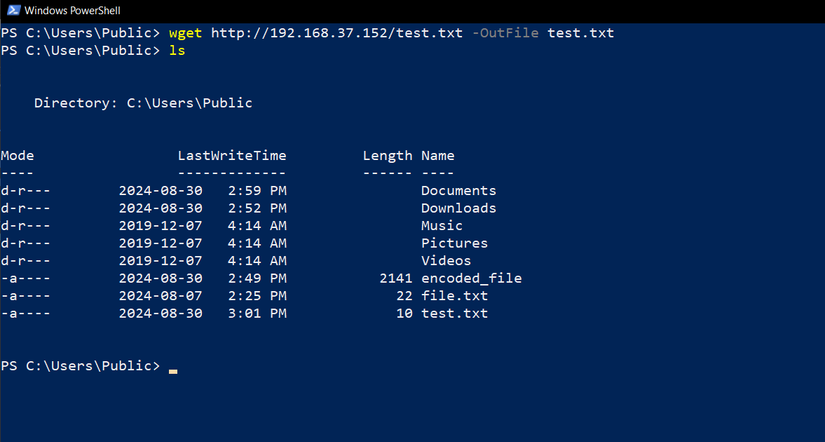The width and height of the screenshot is (825, 442).
Task: Click the Downloads directory entry
Action: [x=458, y=208]
